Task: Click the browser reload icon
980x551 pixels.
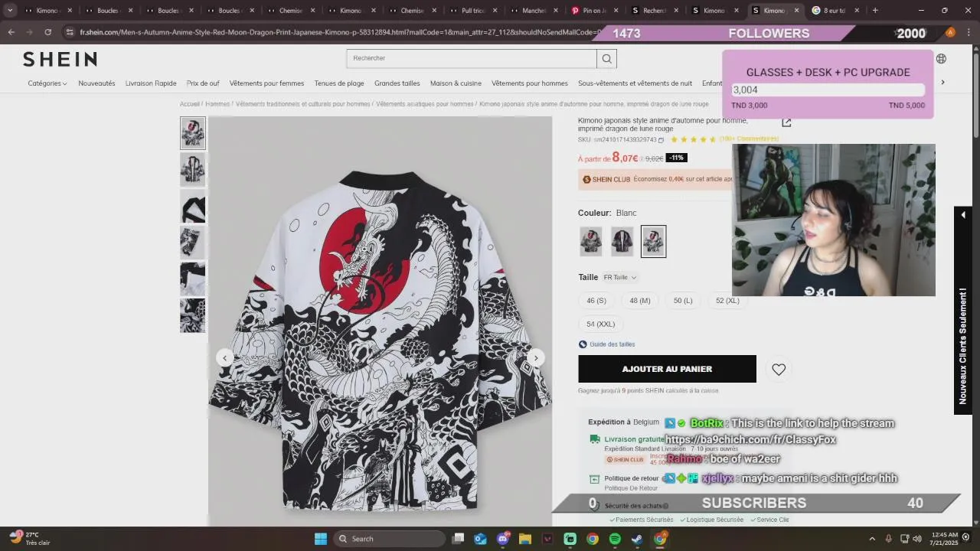Action: [47, 32]
